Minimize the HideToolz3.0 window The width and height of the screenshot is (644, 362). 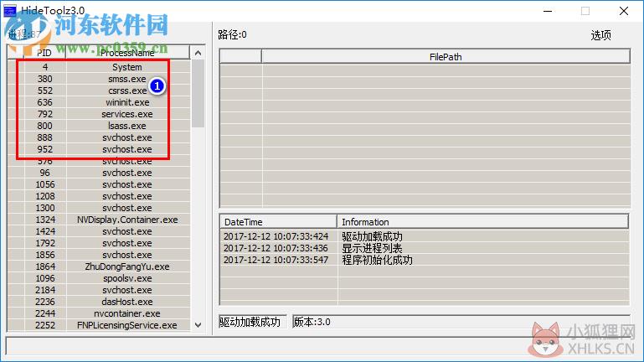(548, 11)
